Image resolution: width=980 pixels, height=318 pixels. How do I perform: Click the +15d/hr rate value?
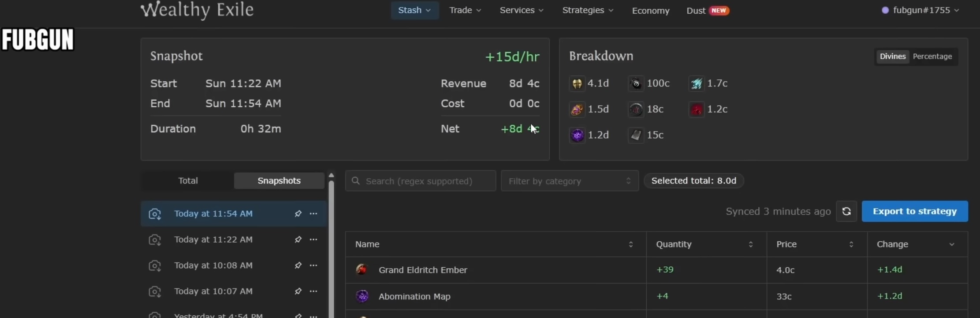click(x=512, y=57)
